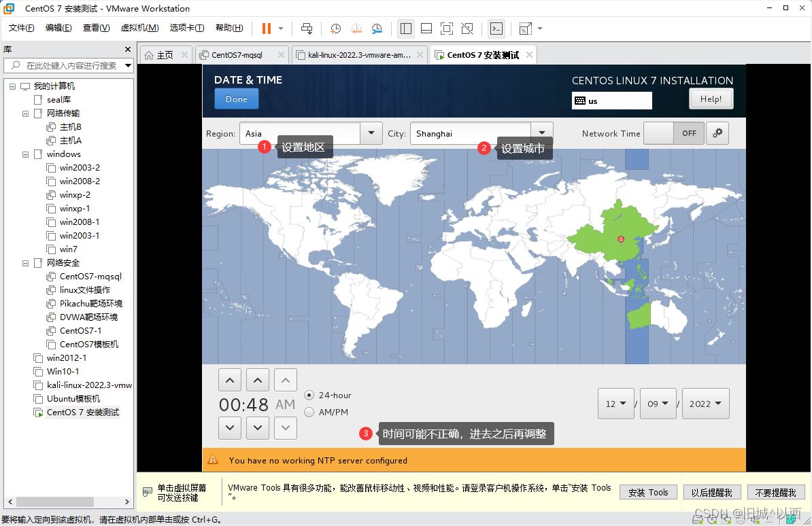Click the revert to snapshot icon
Screen dimensions: 812x526
click(356, 29)
